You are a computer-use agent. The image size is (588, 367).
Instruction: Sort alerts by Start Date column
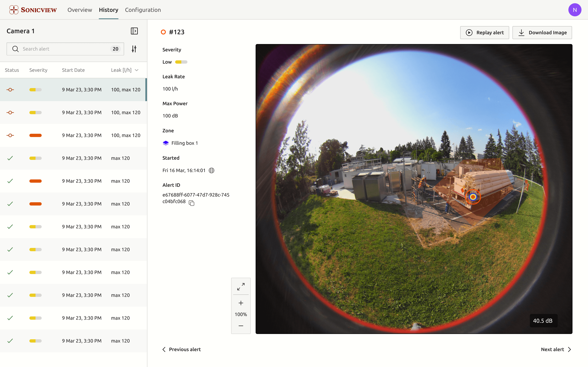tap(73, 70)
